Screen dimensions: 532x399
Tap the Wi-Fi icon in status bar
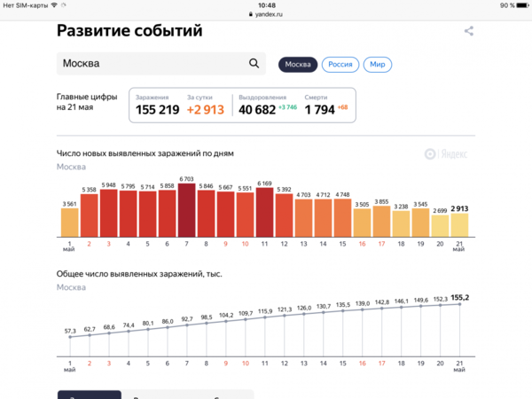coord(54,5)
